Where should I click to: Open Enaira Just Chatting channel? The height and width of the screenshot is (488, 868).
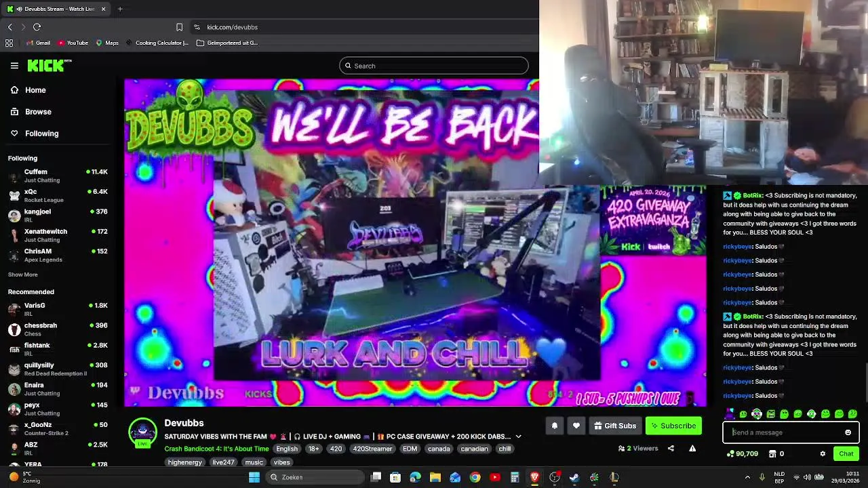point(58,389)
